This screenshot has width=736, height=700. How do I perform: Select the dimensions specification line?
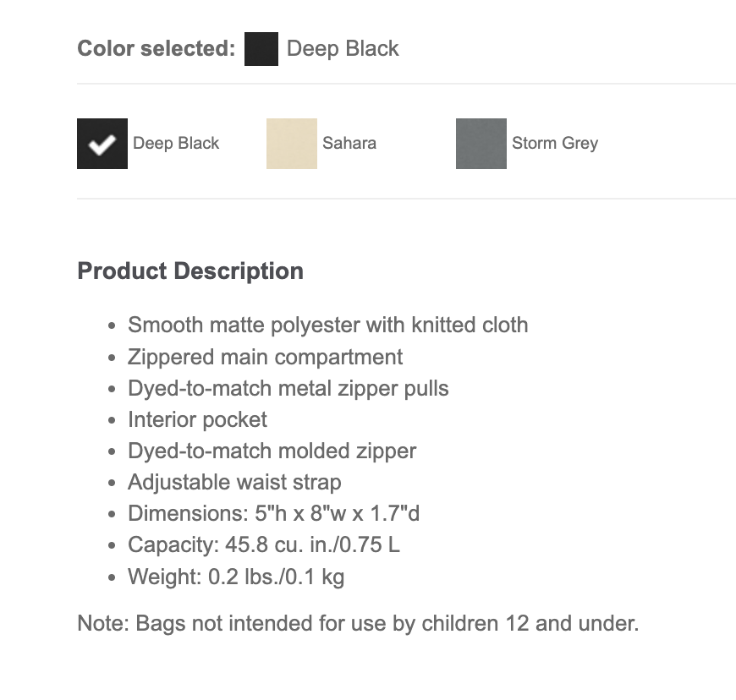pyautogui.click(x=273, y=513)
